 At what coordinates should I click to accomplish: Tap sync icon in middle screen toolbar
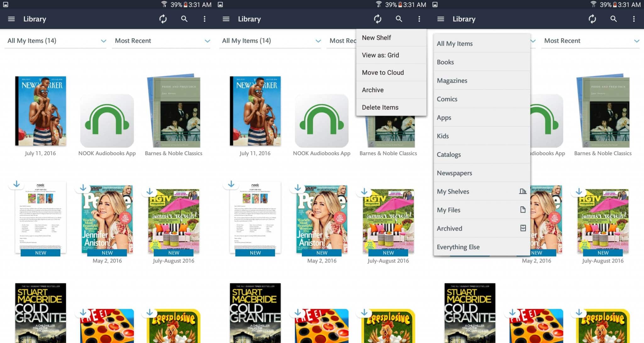378,19
